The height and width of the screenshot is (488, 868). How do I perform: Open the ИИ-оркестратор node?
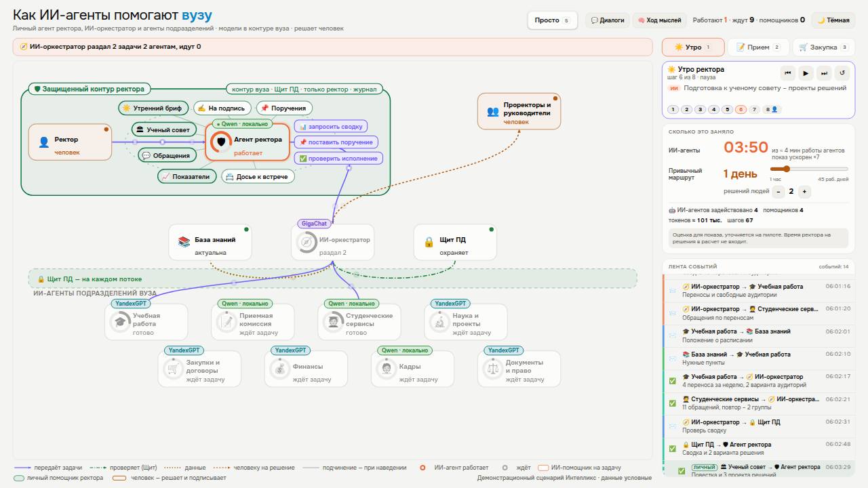[333, 242]
